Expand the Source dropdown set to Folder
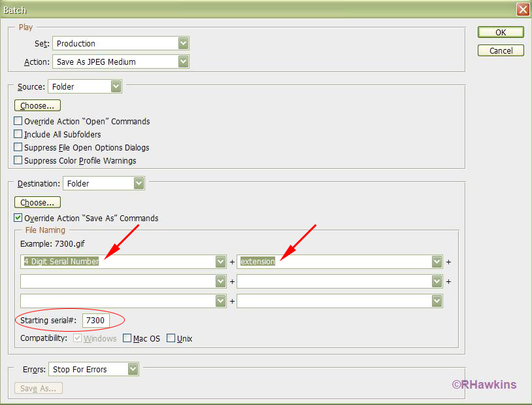The height and width of the screenshot is (405, 532). (85, 86)
